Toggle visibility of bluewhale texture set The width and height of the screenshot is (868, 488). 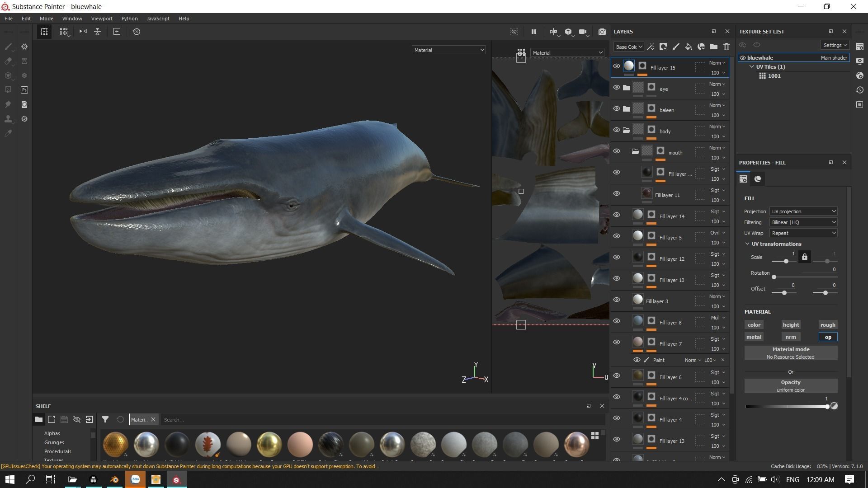(742, 58)
